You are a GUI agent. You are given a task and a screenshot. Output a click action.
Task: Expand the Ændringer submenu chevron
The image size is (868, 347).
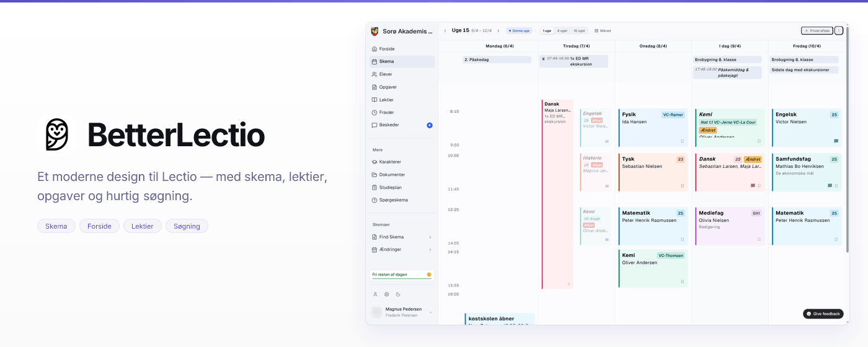(430, 249)
